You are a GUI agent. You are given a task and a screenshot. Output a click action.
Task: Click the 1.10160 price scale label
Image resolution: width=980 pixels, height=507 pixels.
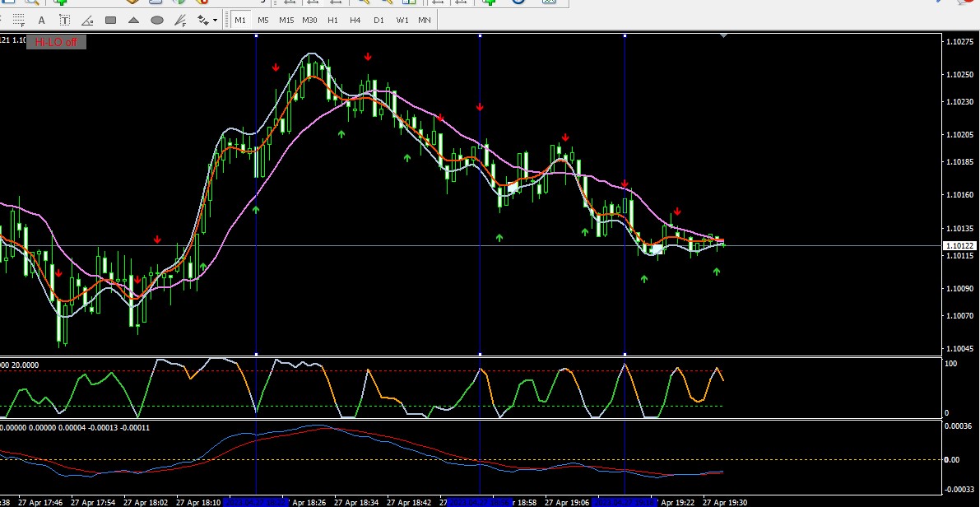point(960,194)
